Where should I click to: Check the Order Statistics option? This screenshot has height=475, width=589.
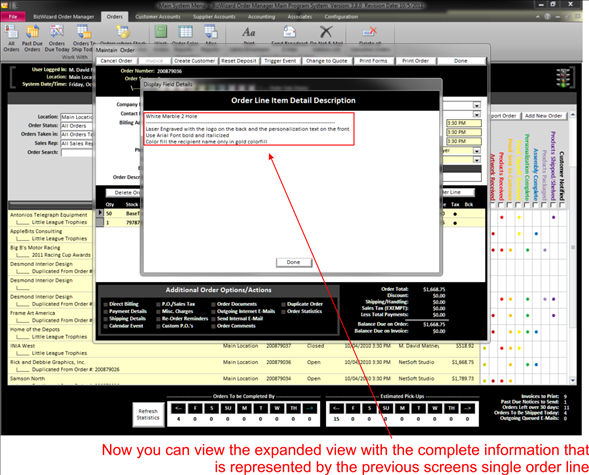[x=284, y=312]
